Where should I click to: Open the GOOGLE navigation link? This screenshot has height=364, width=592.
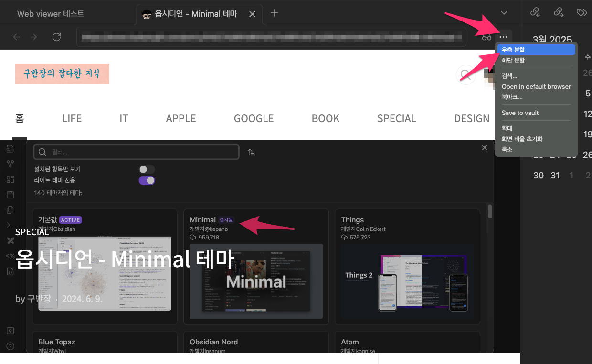(x=254, y=118)
